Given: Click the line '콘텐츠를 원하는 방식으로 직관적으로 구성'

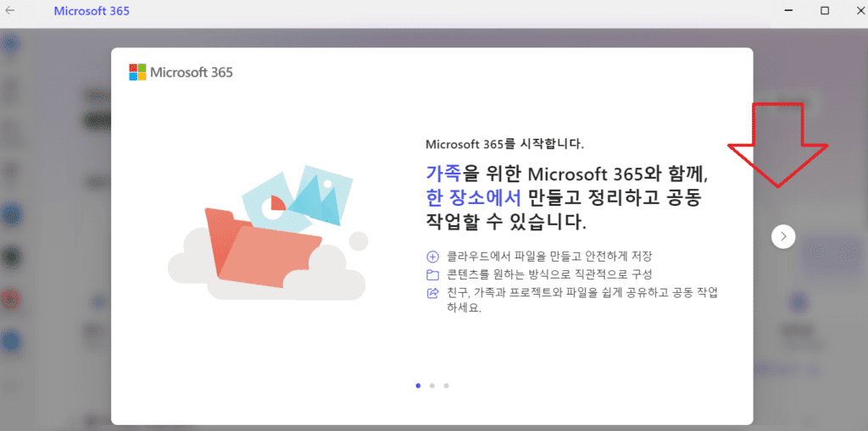Looking at the screenshot, I should coord(550,274).
